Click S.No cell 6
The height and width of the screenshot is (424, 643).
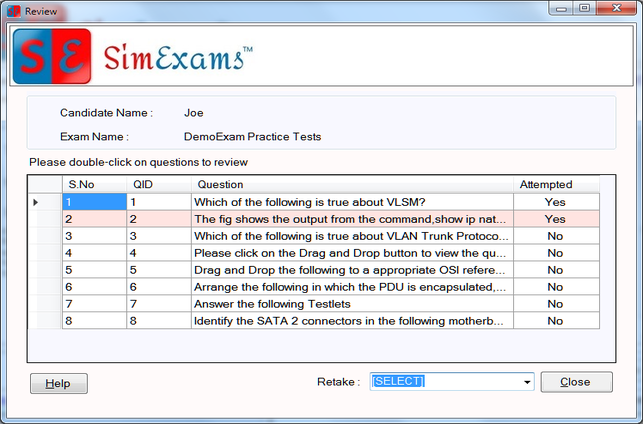[94, 287]
